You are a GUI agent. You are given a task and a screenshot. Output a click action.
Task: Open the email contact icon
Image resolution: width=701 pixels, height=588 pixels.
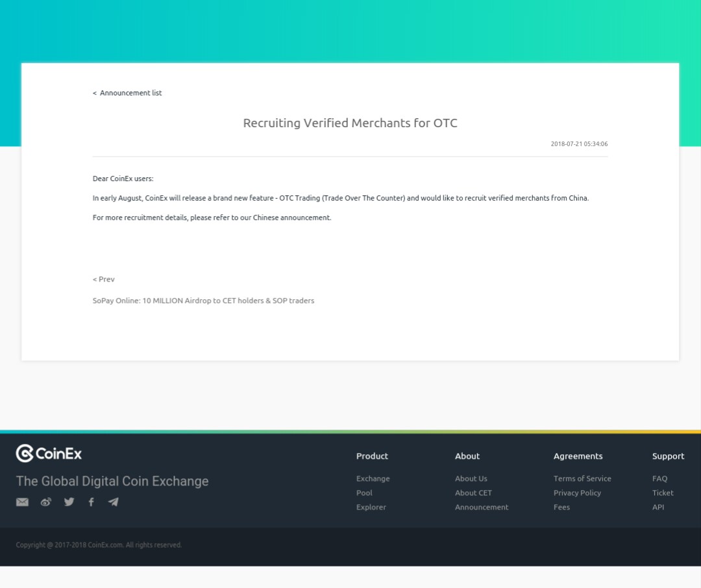22,502
